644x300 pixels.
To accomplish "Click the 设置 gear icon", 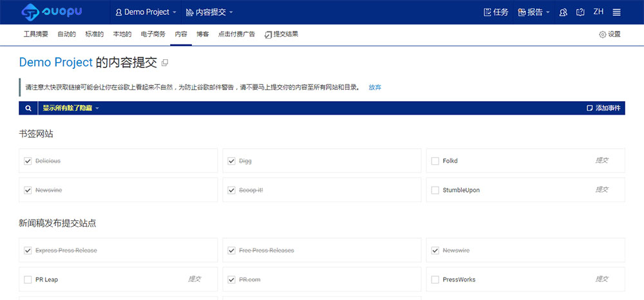I will 603,35.
